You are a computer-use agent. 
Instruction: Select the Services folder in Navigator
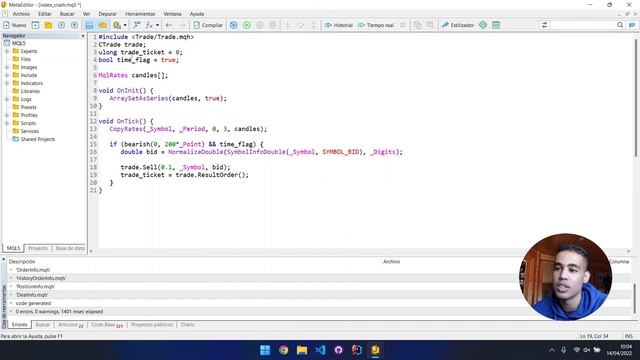[29, 131]
